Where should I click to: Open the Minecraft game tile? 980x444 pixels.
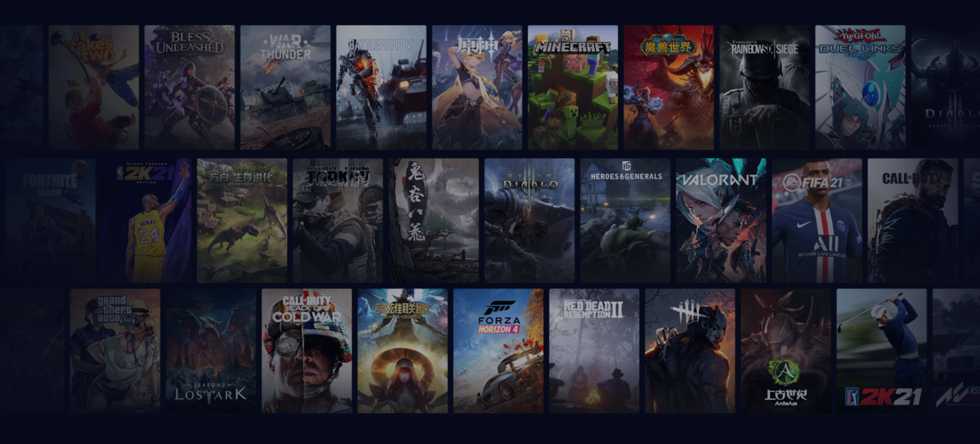point(573,87)
